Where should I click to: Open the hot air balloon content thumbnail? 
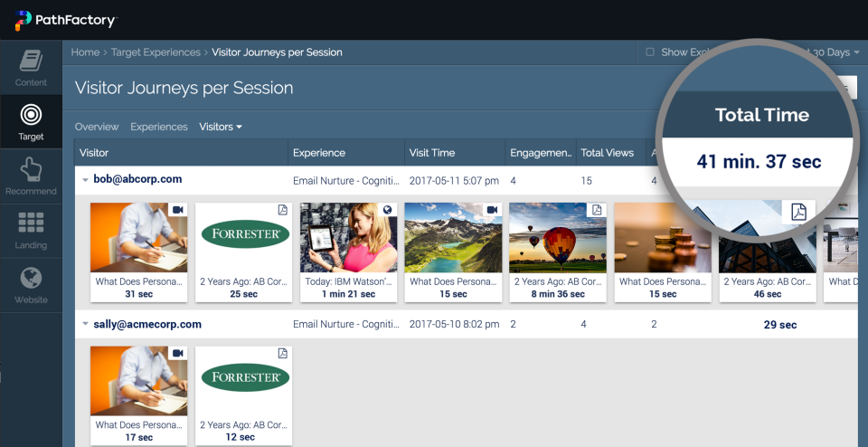coord(558,238)
